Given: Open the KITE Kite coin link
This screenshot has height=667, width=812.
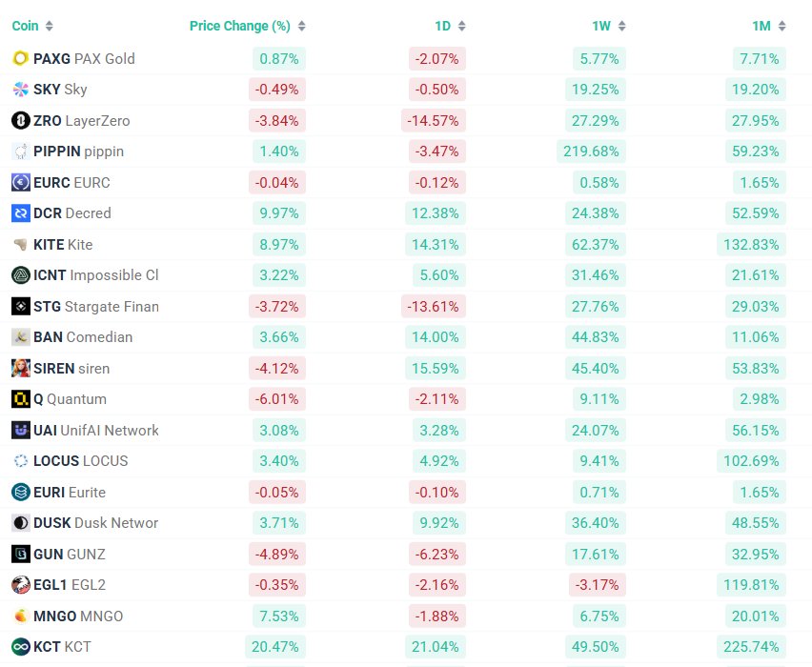Looking at the screenshot, I should tap(63, 245).
